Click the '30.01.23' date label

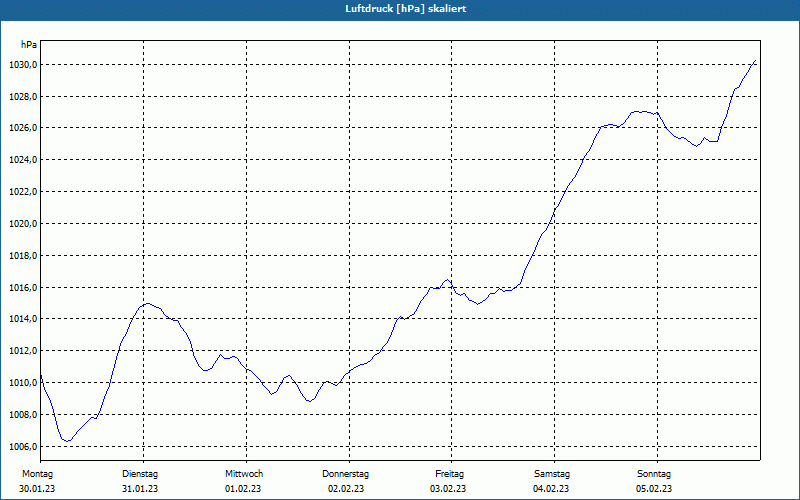pyautogui.click(x=37, y=489)
